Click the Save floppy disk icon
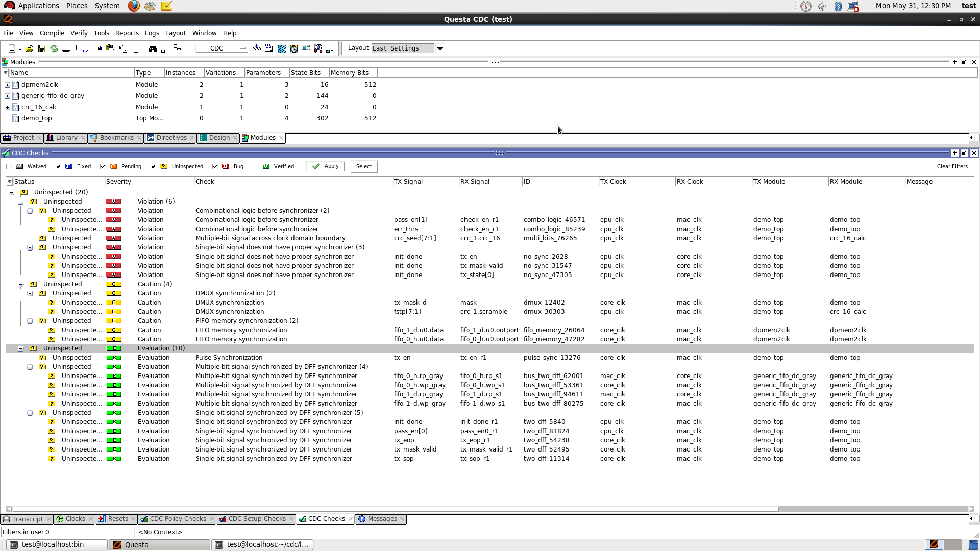Viewport: 980px width, 551px height. coord(42,48)
